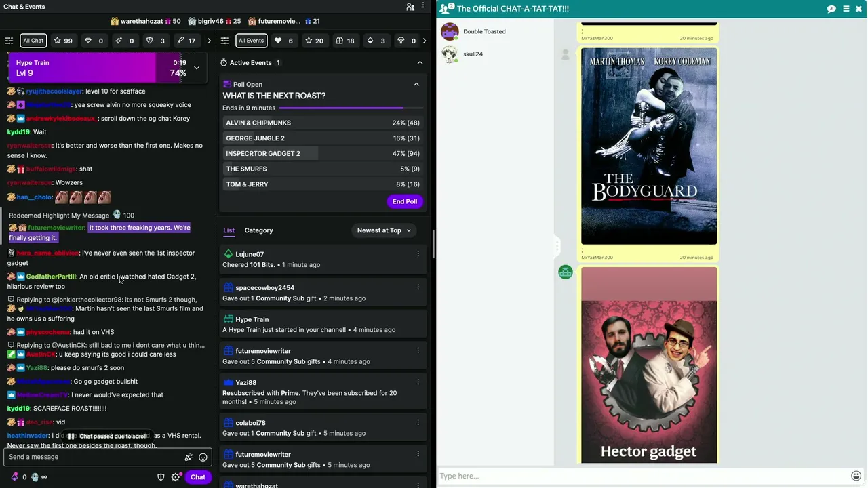Toggle the star chat filter showing 99

pos(63,41)
